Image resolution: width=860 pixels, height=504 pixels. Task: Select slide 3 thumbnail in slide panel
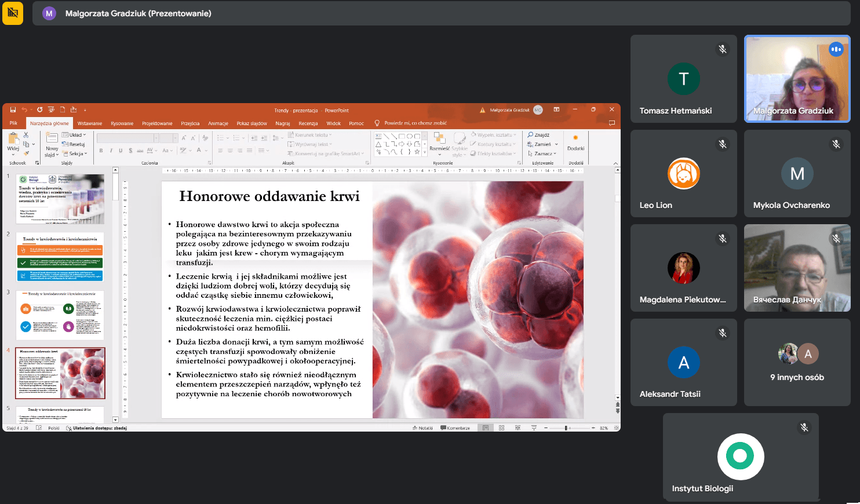pos(60,315)
